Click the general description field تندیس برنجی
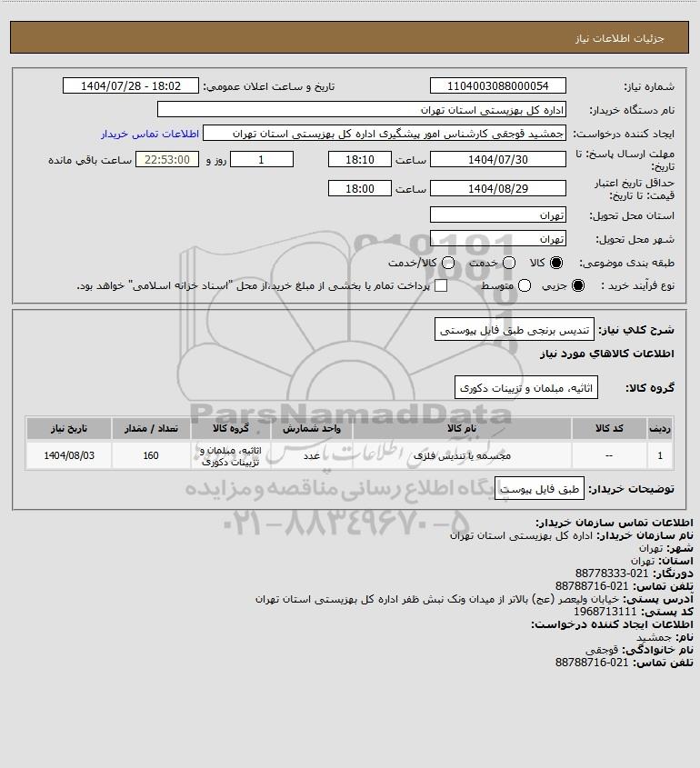700x768 pixels. (x=515, y=330)
